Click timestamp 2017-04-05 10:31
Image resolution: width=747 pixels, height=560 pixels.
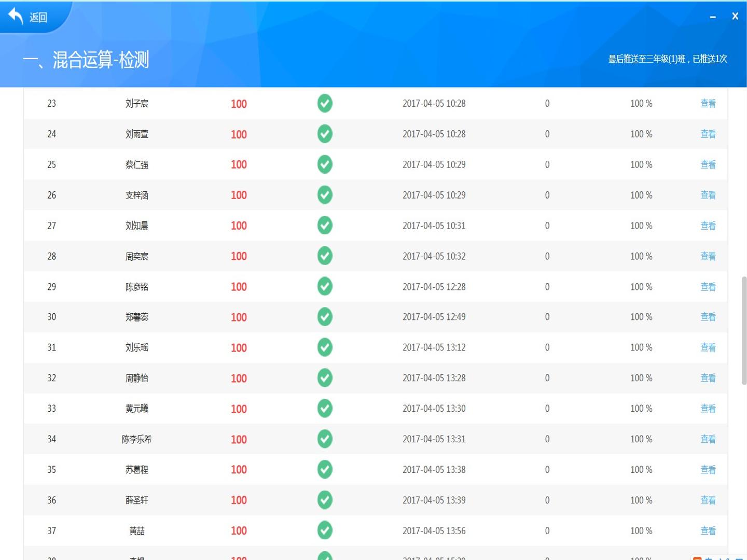(434, 226)
